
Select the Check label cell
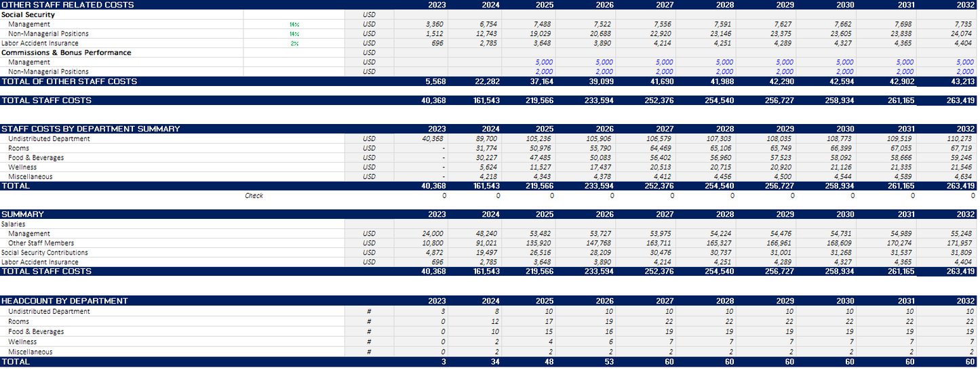click(x=254, y=196)
